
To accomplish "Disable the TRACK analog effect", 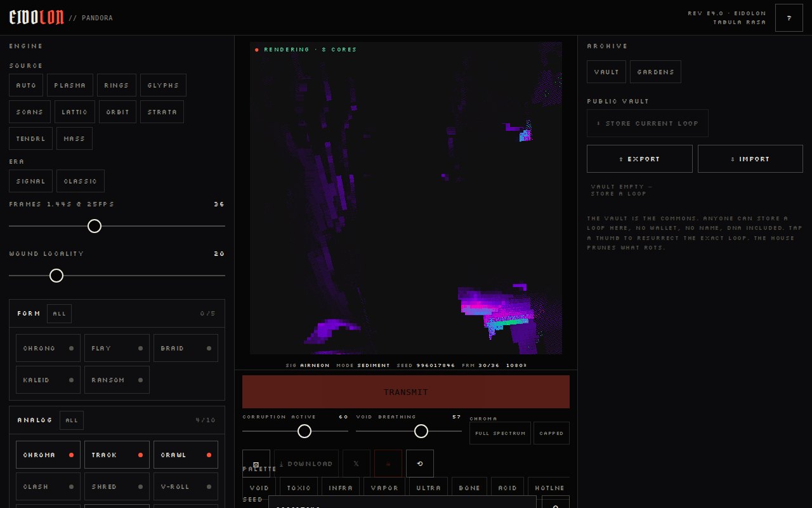I will (117, 455).
